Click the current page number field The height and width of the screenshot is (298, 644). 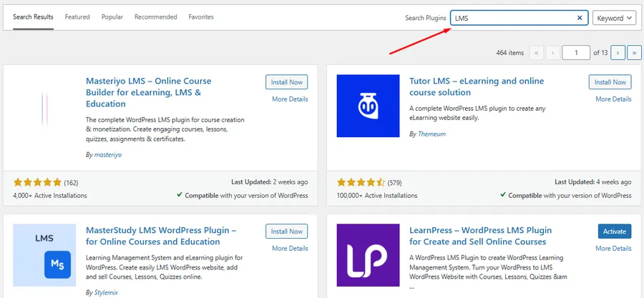point(575,53)
